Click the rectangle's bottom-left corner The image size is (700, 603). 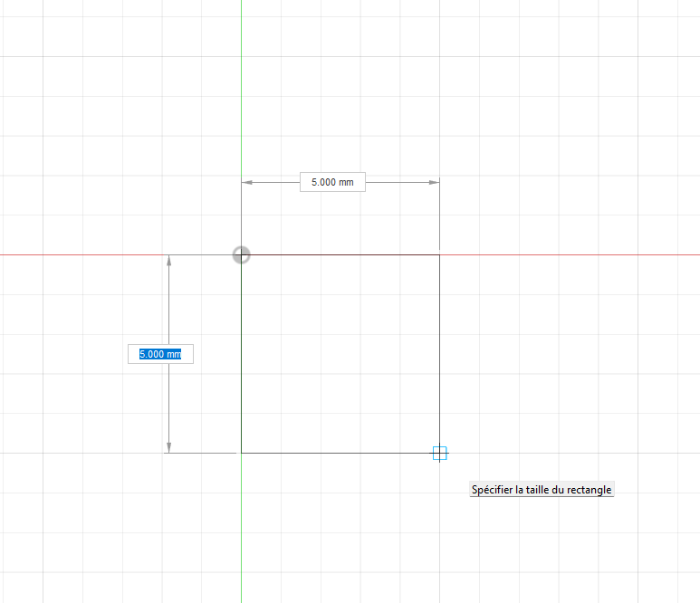tap(242, 453)
